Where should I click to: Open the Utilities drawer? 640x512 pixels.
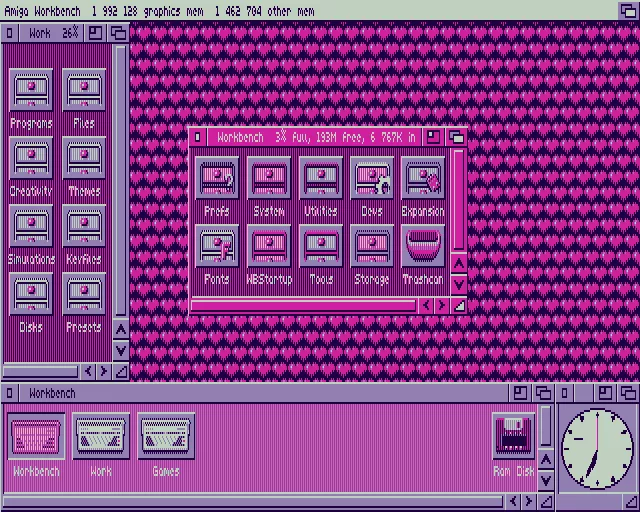[x=321, y=179]
